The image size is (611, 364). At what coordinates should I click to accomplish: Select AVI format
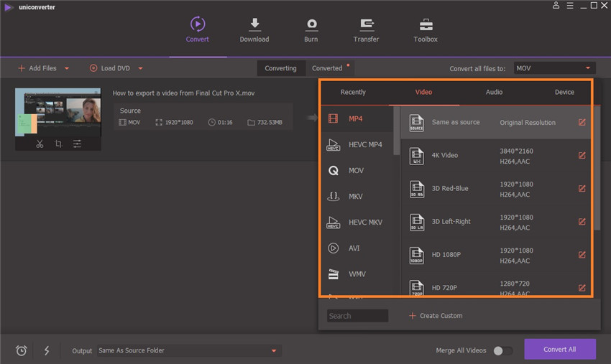[357, 248]
